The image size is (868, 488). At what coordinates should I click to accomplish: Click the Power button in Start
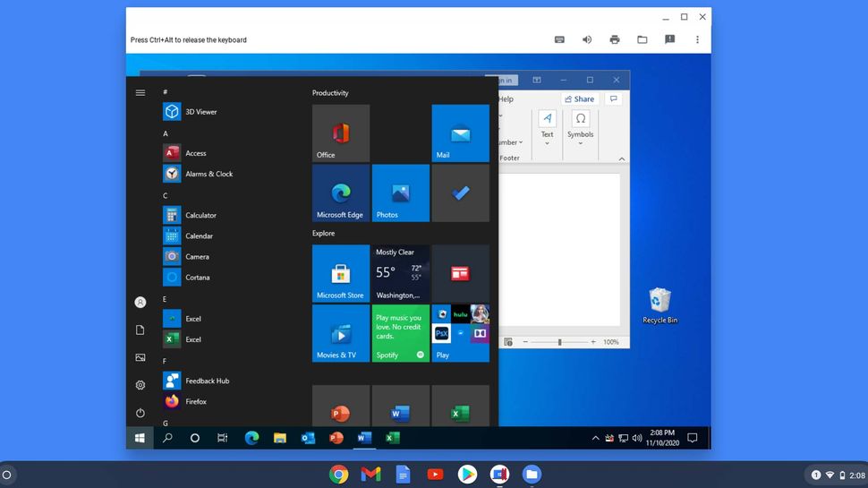coord(140,413)
